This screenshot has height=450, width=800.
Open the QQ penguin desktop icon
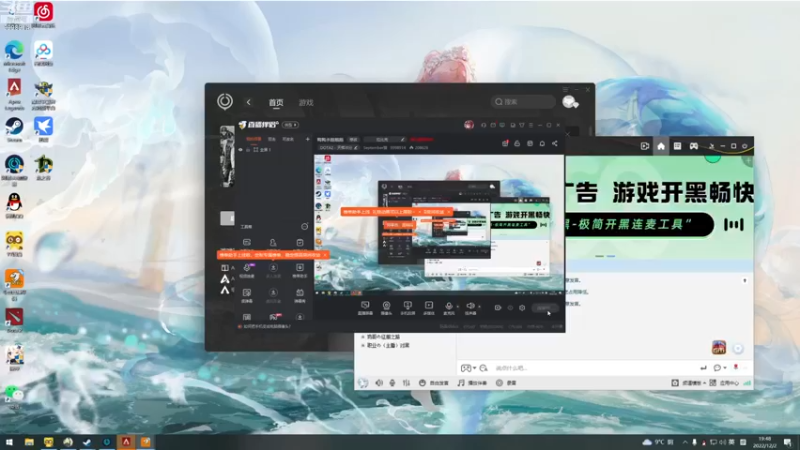(14, 206)
